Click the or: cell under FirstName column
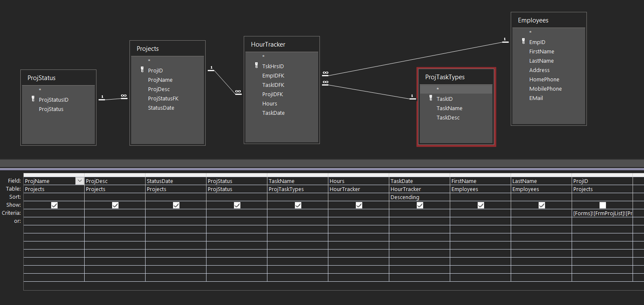 [481, 221]
